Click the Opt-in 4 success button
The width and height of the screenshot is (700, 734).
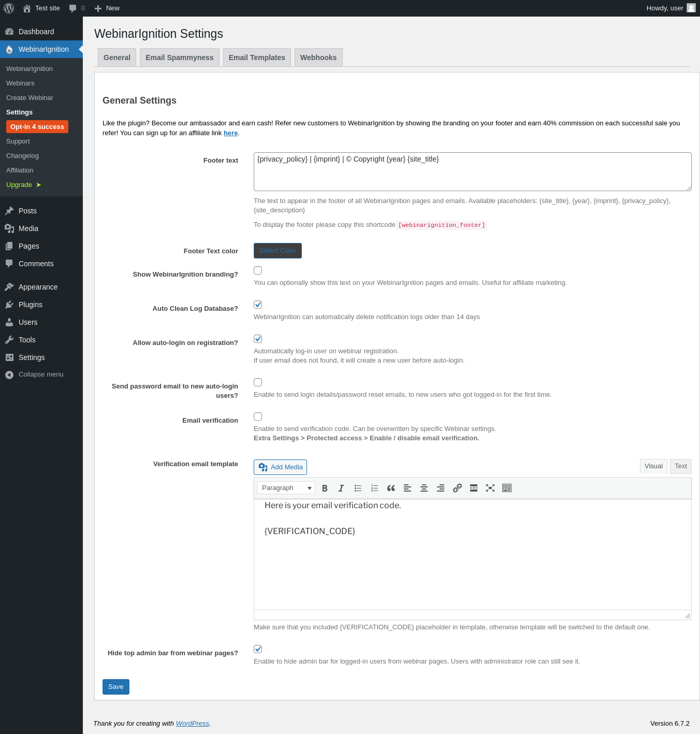click(x=37, y=127)
